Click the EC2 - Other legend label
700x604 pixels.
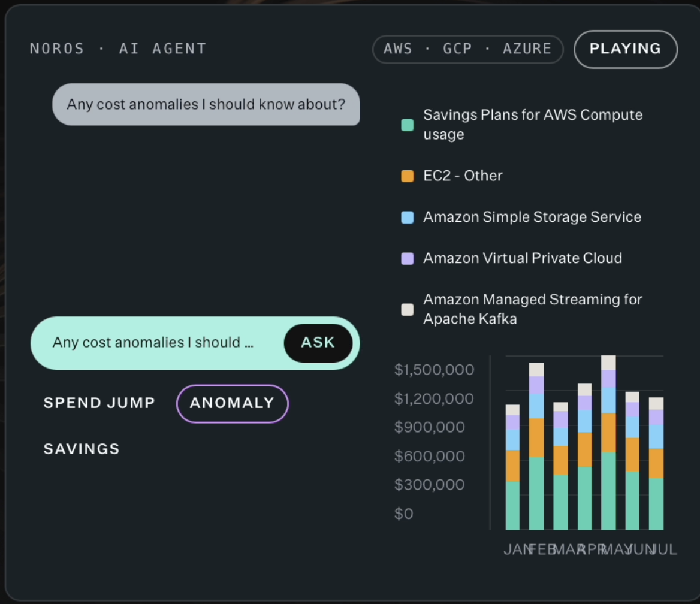[463, 176]
